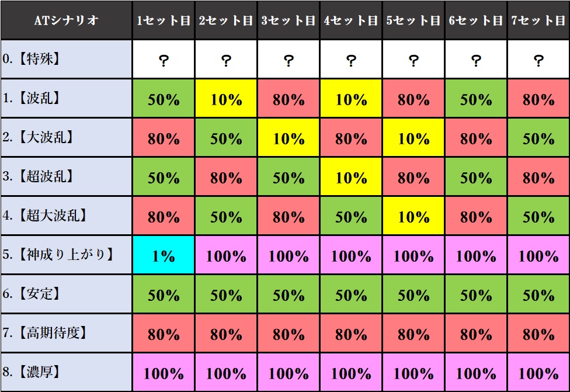Click 超波乱 row's yellow 10% cell
The image size is (570, 392).
tap(351, 176)
